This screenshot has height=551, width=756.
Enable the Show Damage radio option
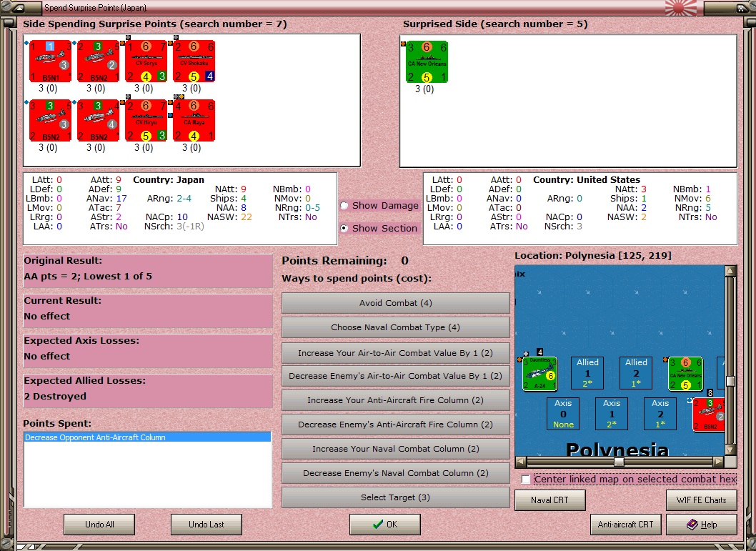point(344,206)
